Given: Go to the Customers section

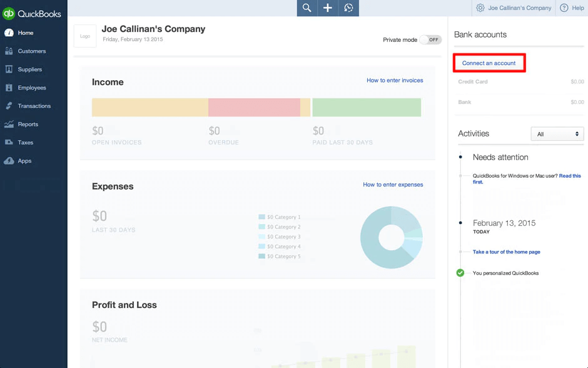Looking at the screenshot, I should [32, 51].
